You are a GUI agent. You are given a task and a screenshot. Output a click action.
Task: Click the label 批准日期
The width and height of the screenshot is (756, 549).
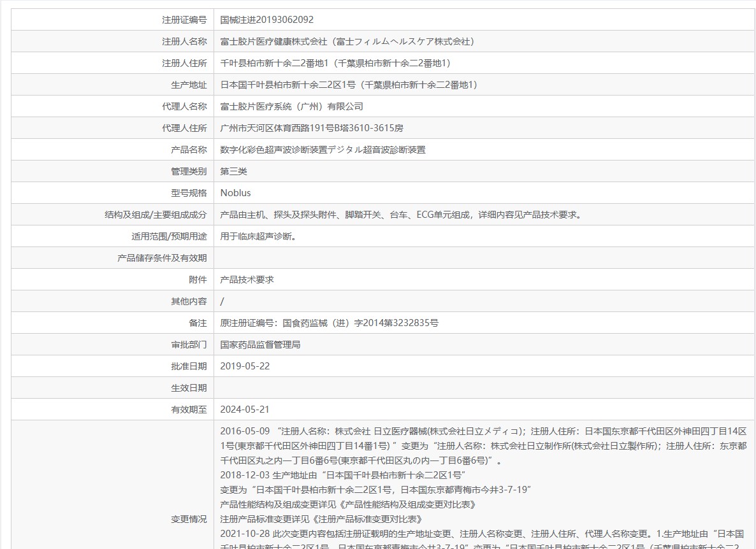point(189,366)
